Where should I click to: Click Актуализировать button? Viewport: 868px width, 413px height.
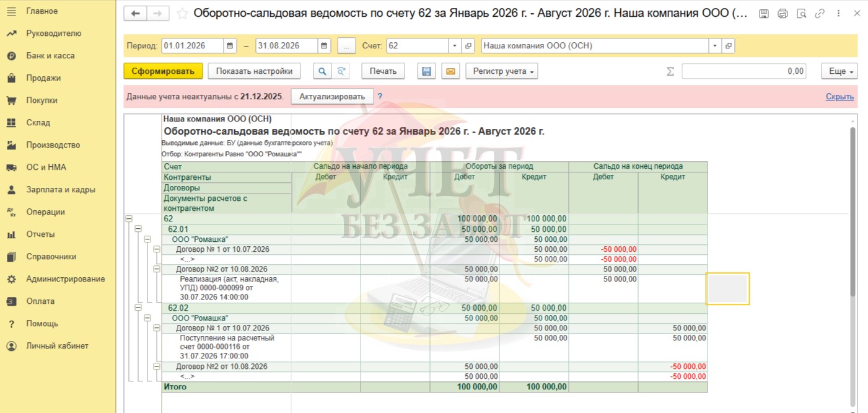tap(332, 97)
